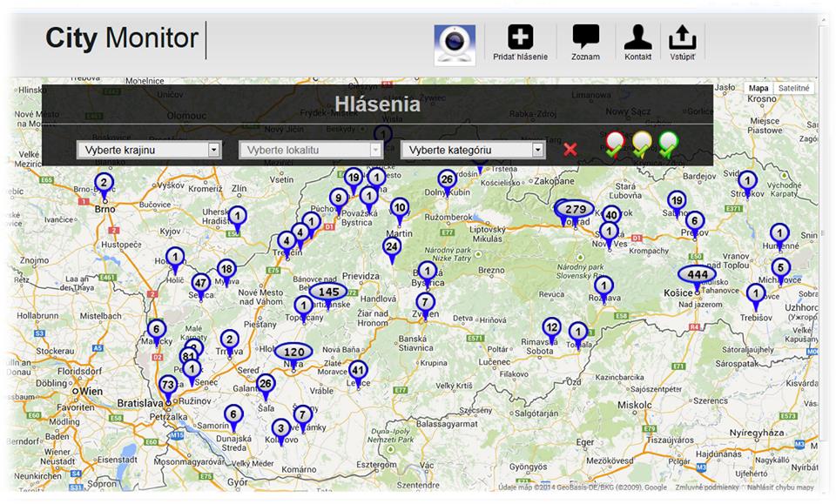Toggle the green status marker filter
The image size is (836, 504).
click(668, 144)
